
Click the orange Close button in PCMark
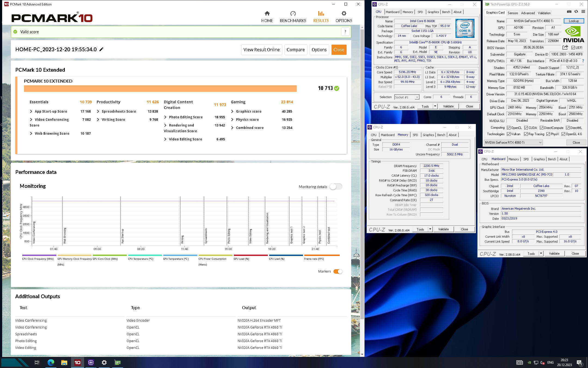tap(339, 50)
